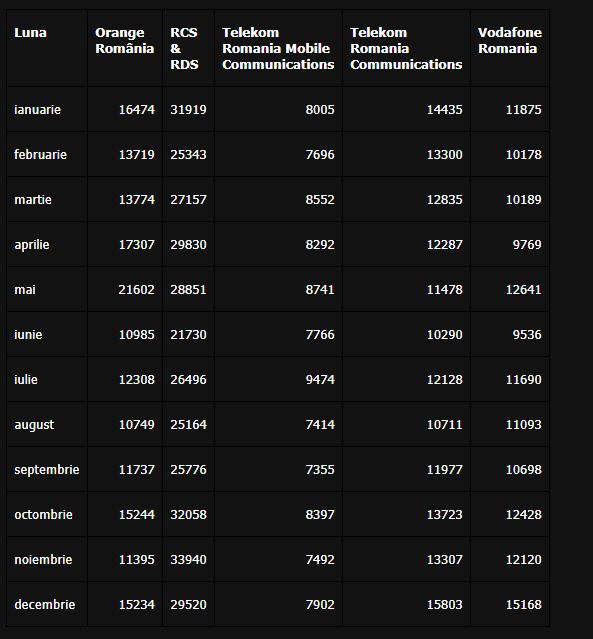This screenshot has width=593, height=639.
Task: Click the septembrie row label
Action: pyautogui.click(x=47, y=469)
